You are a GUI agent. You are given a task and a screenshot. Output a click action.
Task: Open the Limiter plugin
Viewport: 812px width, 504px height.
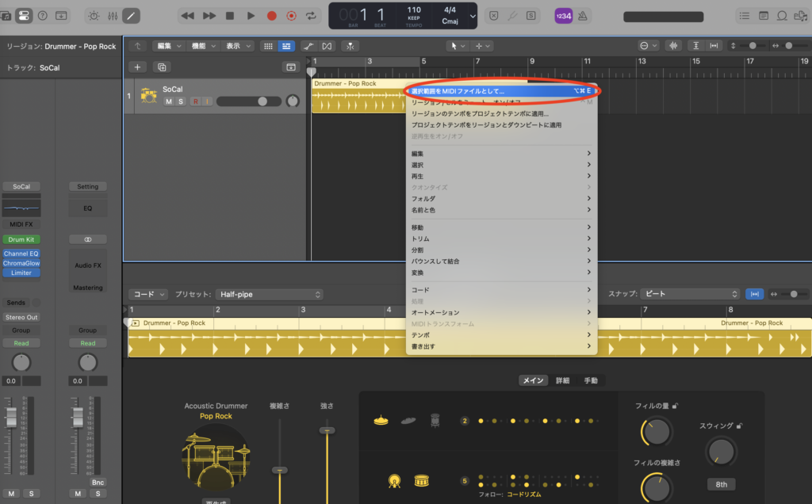coord(21,273)
